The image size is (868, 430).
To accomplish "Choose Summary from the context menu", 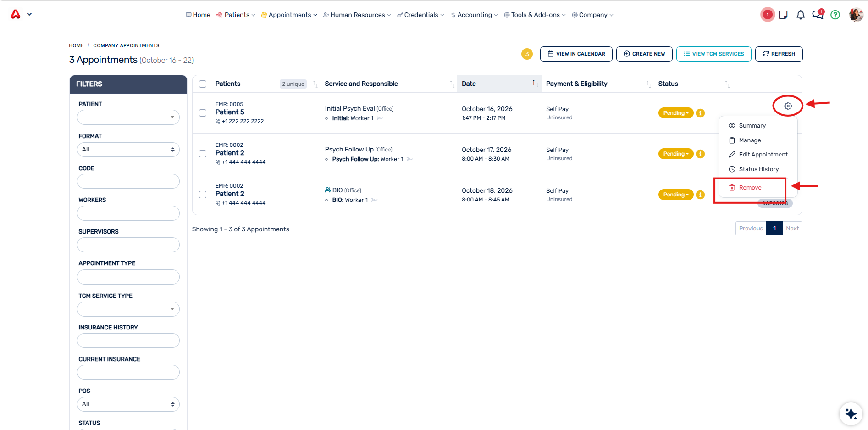I will click(x=752, y=126).
